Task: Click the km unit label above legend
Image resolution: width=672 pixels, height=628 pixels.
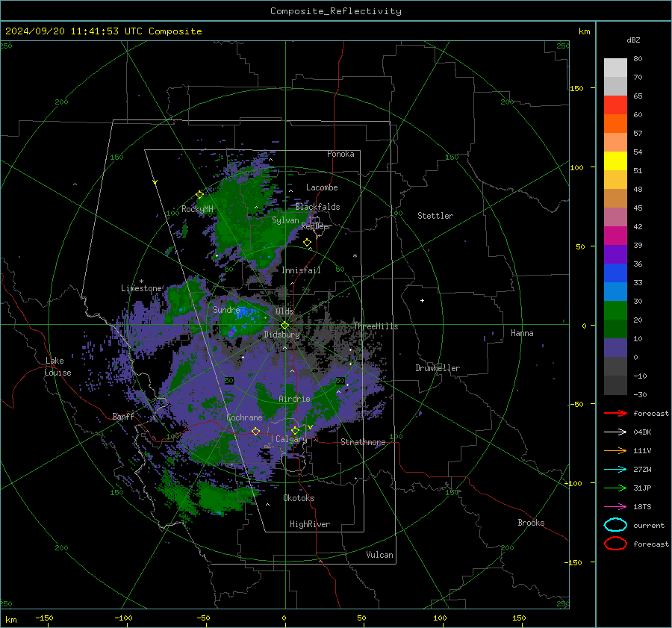Action: point(584,31)
